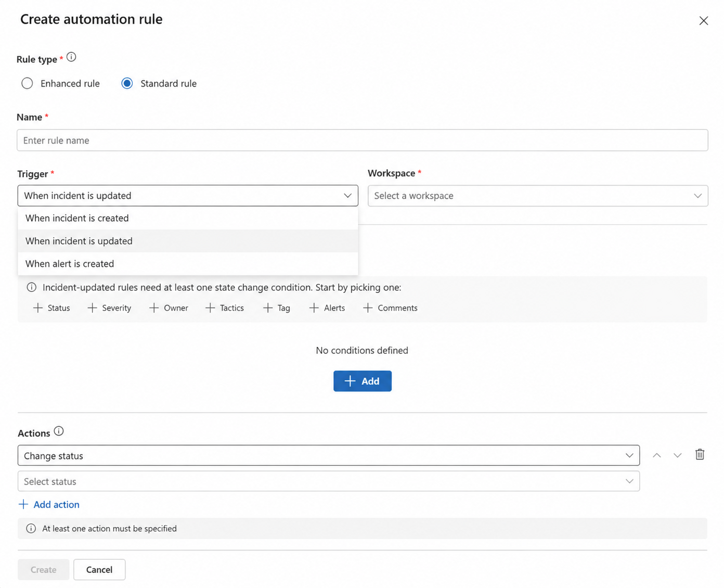Image resolution: width=724 pixels, height=588 pixels.
Task: Close the Create automation rule panel
Action: pos(703,21)
